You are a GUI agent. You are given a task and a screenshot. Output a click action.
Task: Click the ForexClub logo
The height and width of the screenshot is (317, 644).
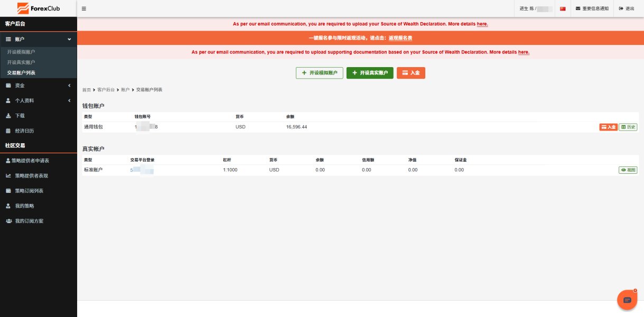[x=39, y=8]
